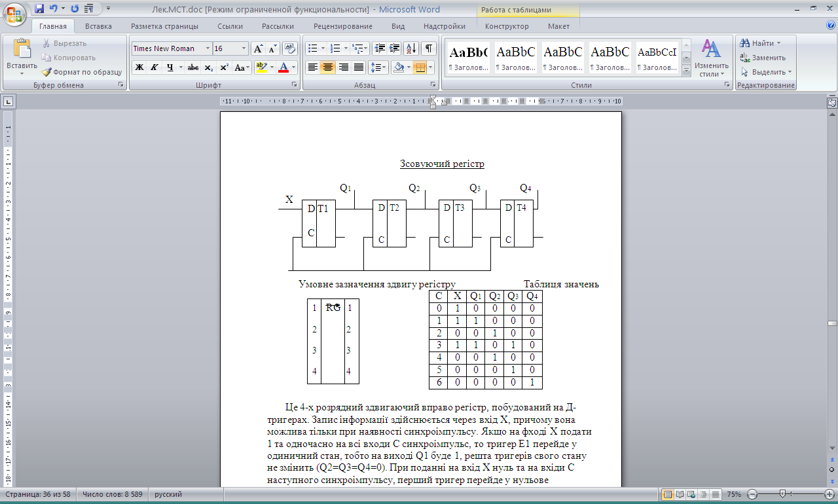Screen dimensions: 838x504
Task: Redo the last action
Action: (75, 9)
